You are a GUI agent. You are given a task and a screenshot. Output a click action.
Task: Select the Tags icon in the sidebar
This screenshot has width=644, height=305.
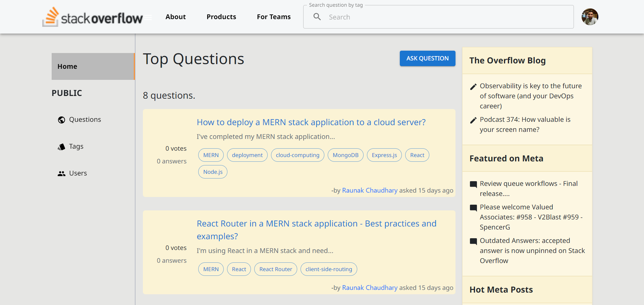click(61, 147)
